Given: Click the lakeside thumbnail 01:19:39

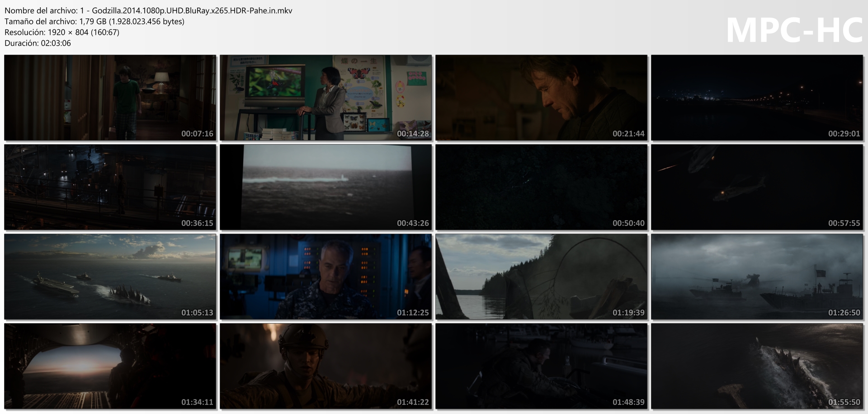Looking at the screenshot, I should click(542, 277).
